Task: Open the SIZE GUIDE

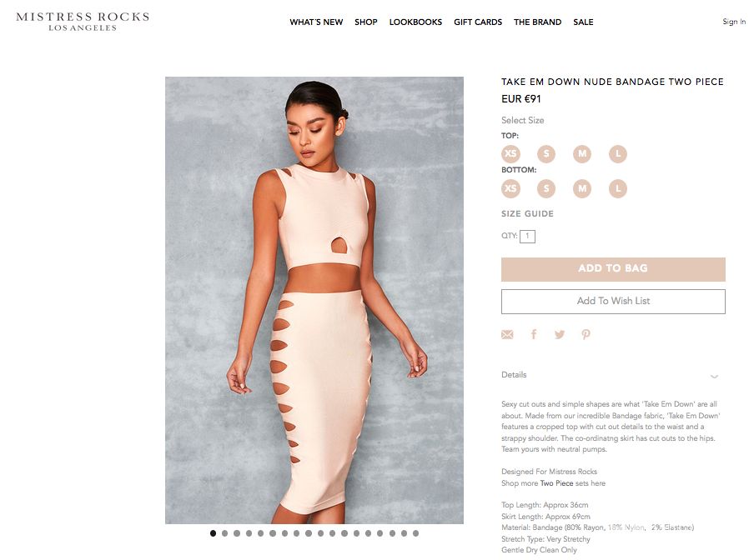Action: (x=527, y=214)
